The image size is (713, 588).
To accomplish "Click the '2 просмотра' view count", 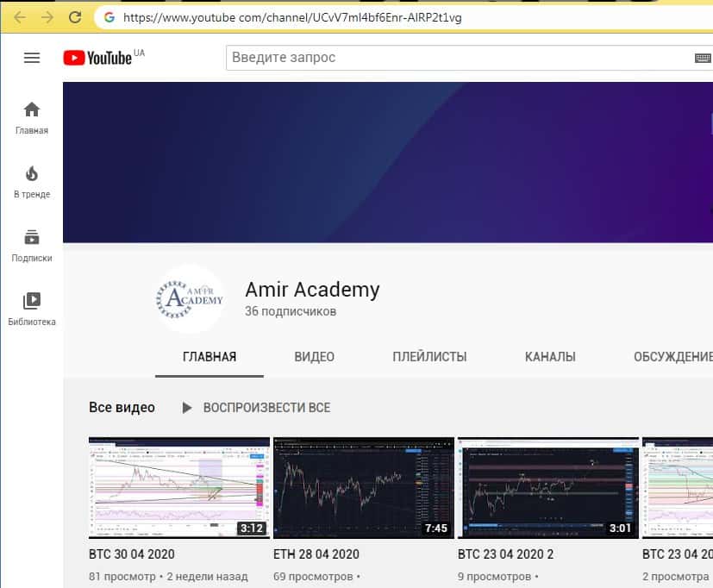I will point(676,577).
